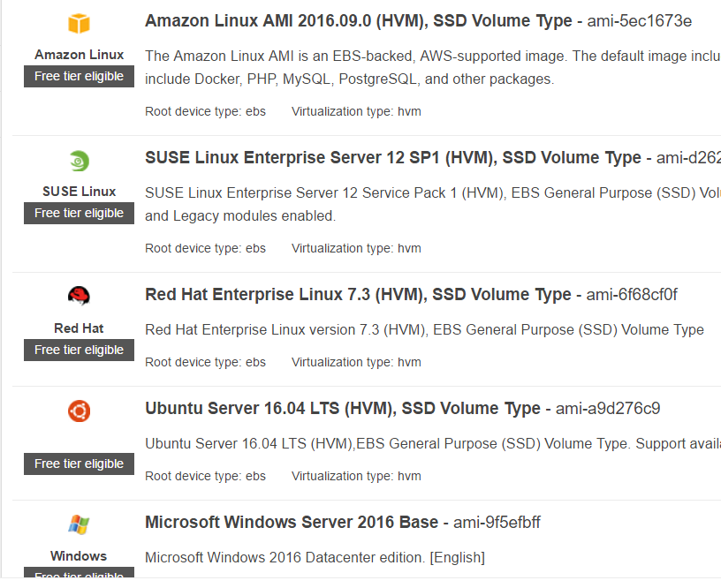The height and width of the screenshot is (588, 721).
Task: Click AMI ID ami-6f68cf0f
Action: [x=632, y=295]
